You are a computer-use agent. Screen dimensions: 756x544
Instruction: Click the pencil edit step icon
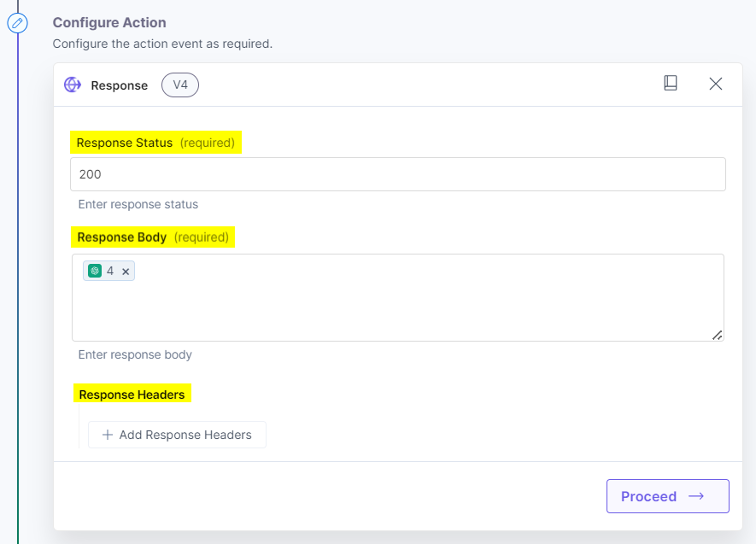[17, 23]
